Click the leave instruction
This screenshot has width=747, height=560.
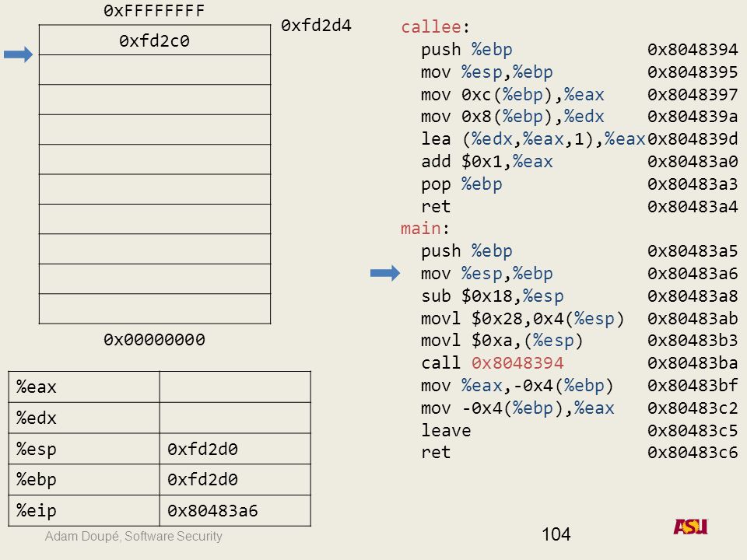tap(446, 430)
